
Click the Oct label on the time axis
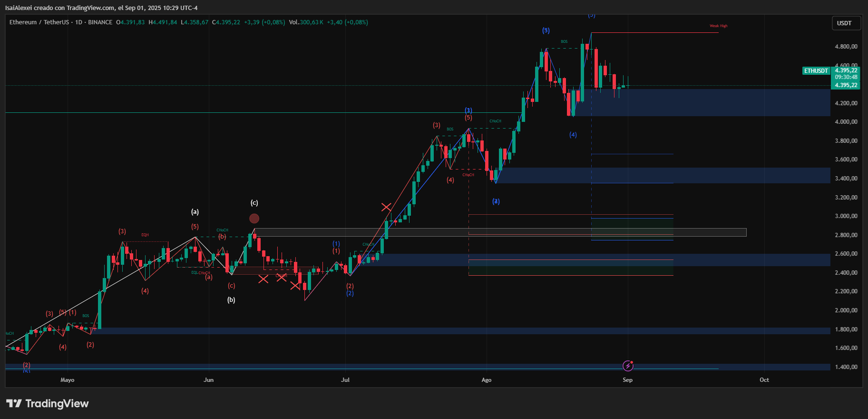tap(764, 380)
